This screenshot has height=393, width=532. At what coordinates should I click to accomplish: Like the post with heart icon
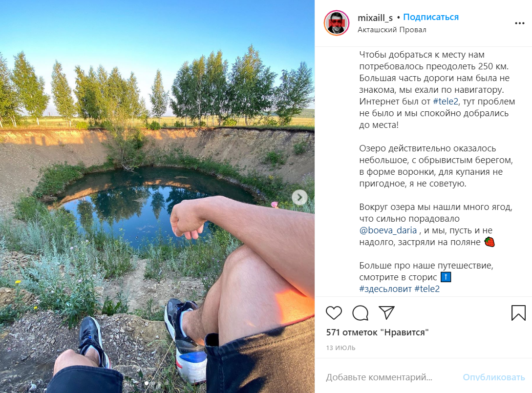coord(334,312)
